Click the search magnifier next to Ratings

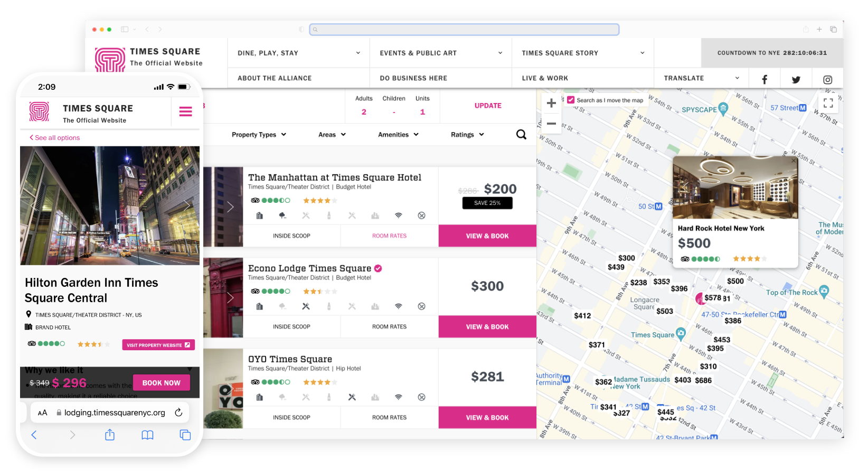521,135
